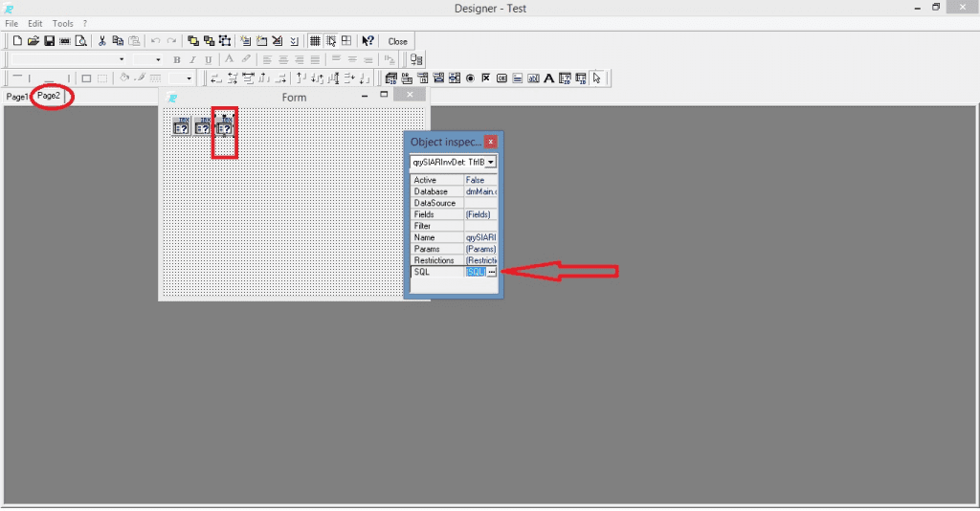Open the Tools menu
980x511 pixels.
tap(62, 24)
